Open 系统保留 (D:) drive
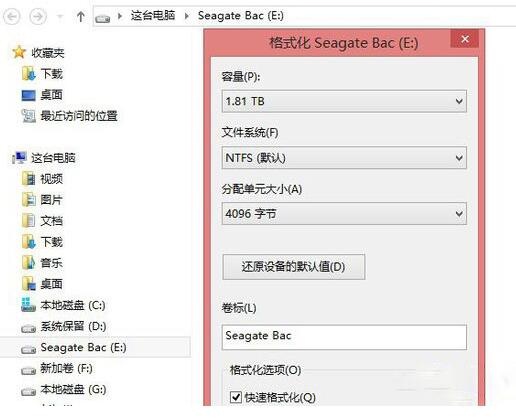516x418 pixels. click(73, 326)
